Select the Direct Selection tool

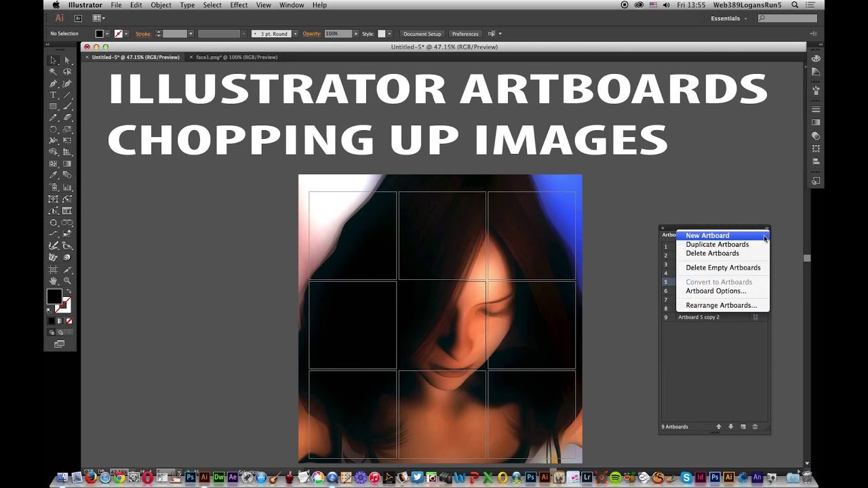click(67, 60)
